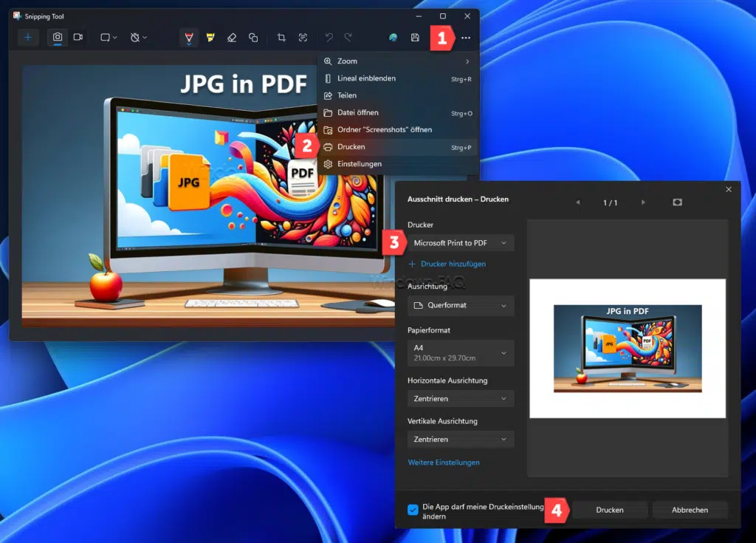Click the print preview thumbnail

[628, 349]
